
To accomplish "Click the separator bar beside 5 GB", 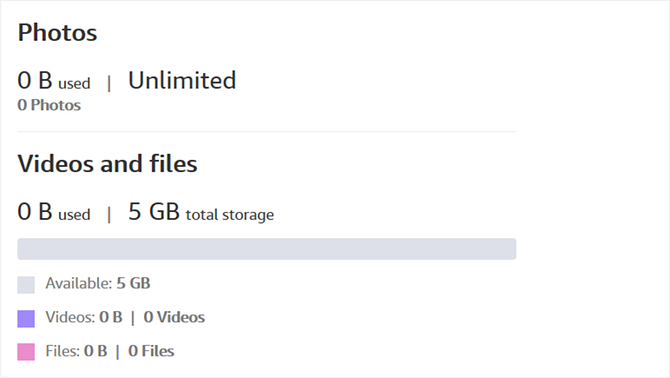I will 109,214.
